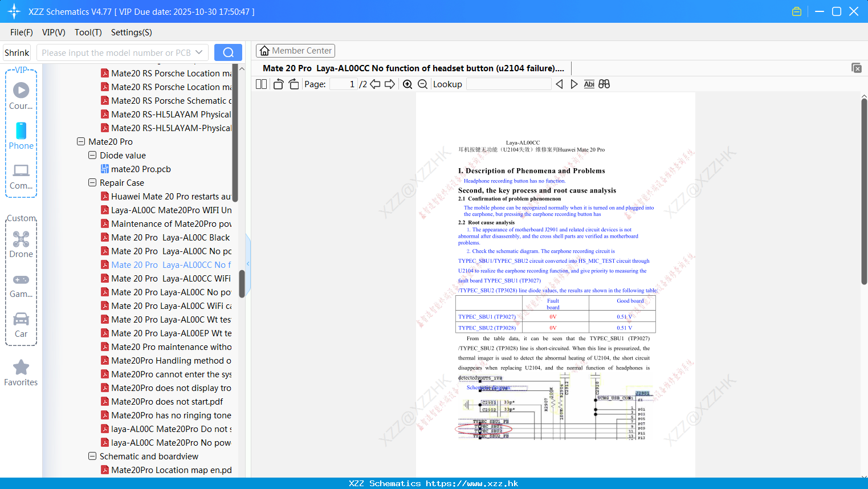Click the Lookup text field

[508, 84]
